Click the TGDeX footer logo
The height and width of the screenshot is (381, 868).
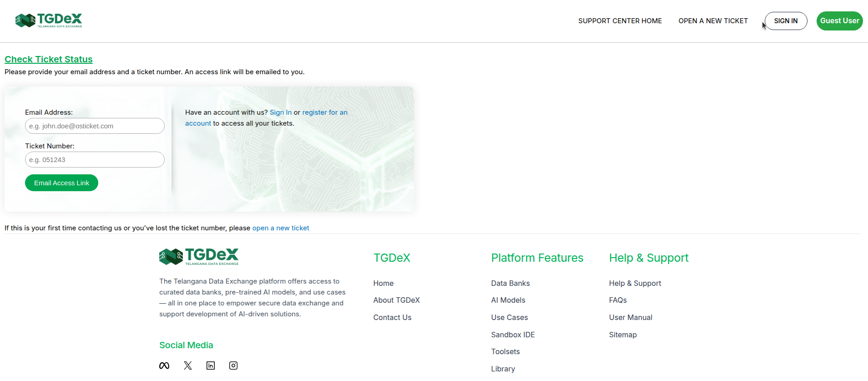(199, 257)
